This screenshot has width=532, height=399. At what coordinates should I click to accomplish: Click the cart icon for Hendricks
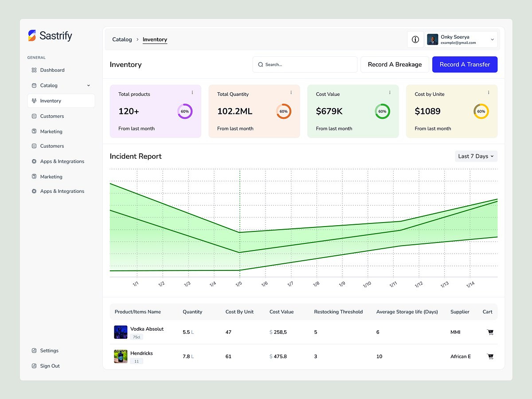point(490,356)
